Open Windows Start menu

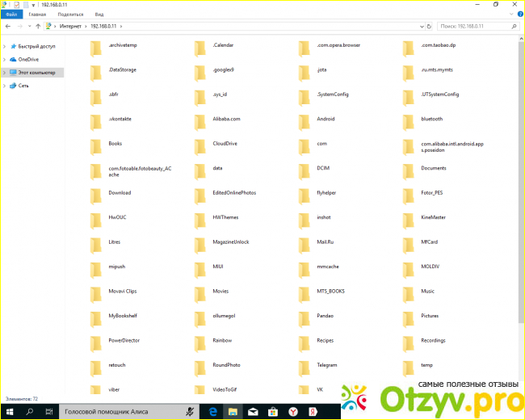[x=9, y=410]
